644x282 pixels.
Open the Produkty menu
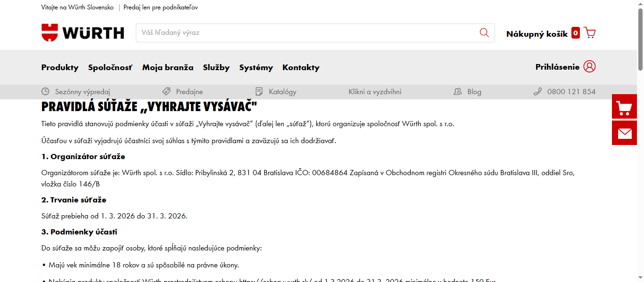click(x=60, y=67)
